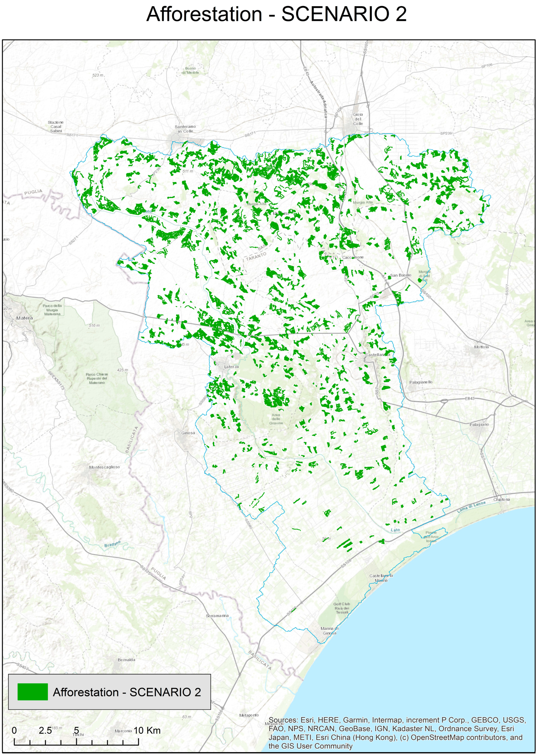Click the Area delle Gravine label
The image size is (538, 756).
tap(276, 419)
